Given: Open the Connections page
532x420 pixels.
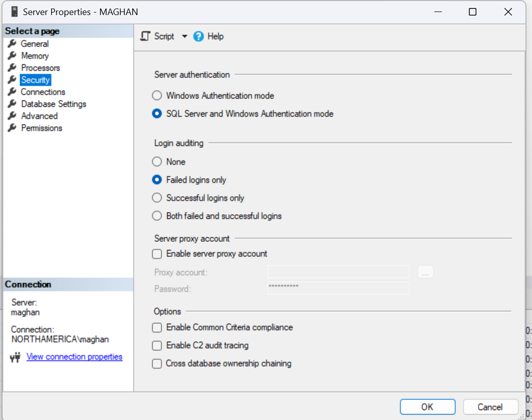Looking at the screenshot, I should pyautogui.click(x=43, y=92).
